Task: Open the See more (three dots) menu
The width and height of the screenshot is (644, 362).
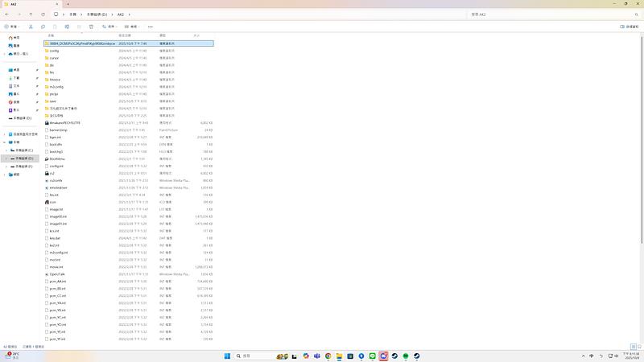Action: click(150, 26)
